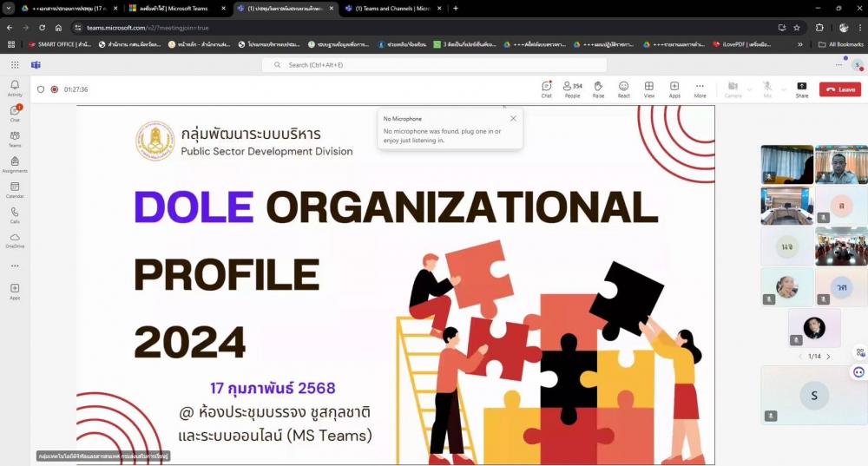
Task: Expand camera options dropdown arrow
Action: tap(750, 89)
